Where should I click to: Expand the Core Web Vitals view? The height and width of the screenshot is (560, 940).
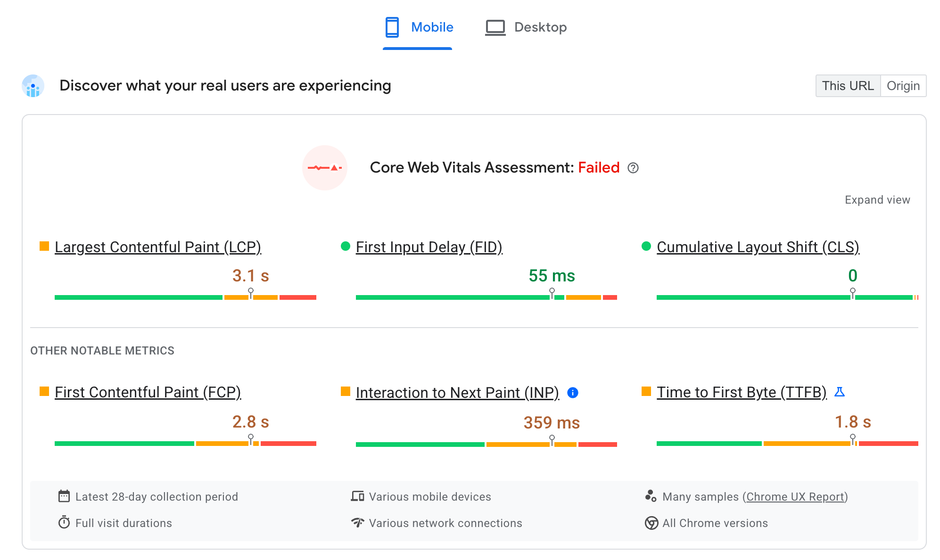coord(877,200)
